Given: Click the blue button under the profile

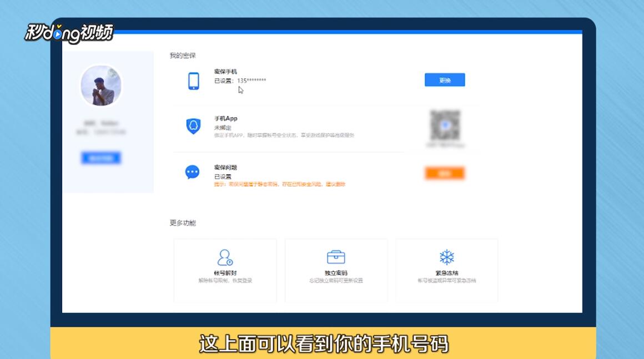Looking at the screenshot, I should pyautogui.click(x=100, y=158).
